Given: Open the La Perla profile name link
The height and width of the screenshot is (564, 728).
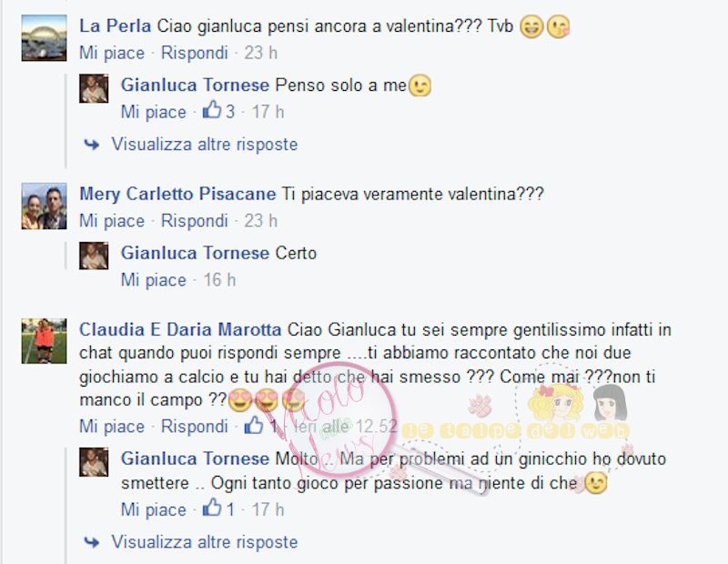Looking at the screenshot, I should [x=116, y=26].
